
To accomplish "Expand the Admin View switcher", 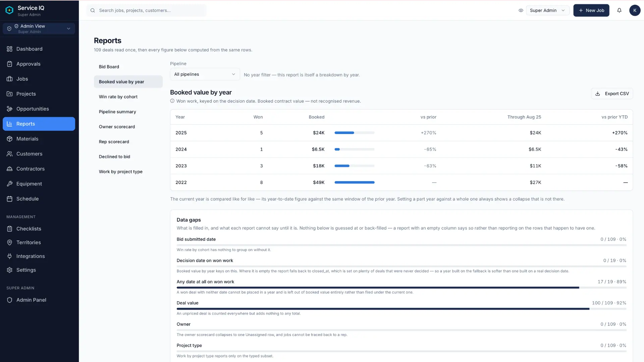I will tap(39, 28).
